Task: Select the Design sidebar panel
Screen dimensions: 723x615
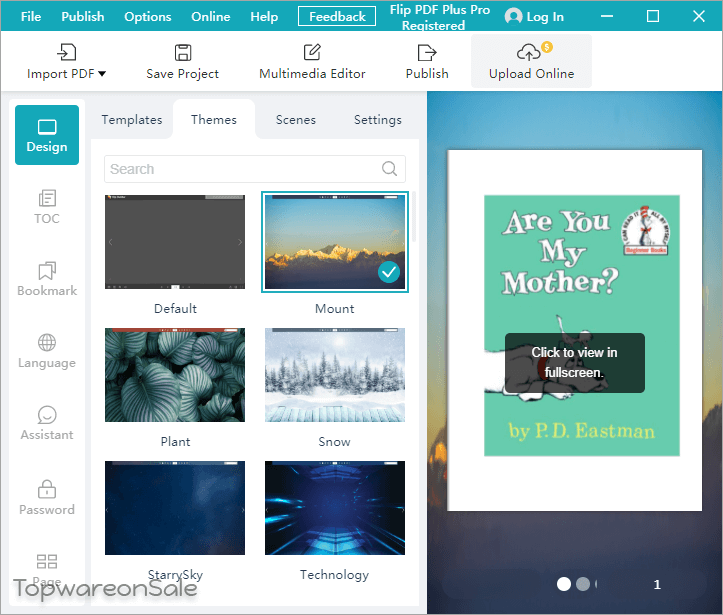Action: [x=47, y=135]
